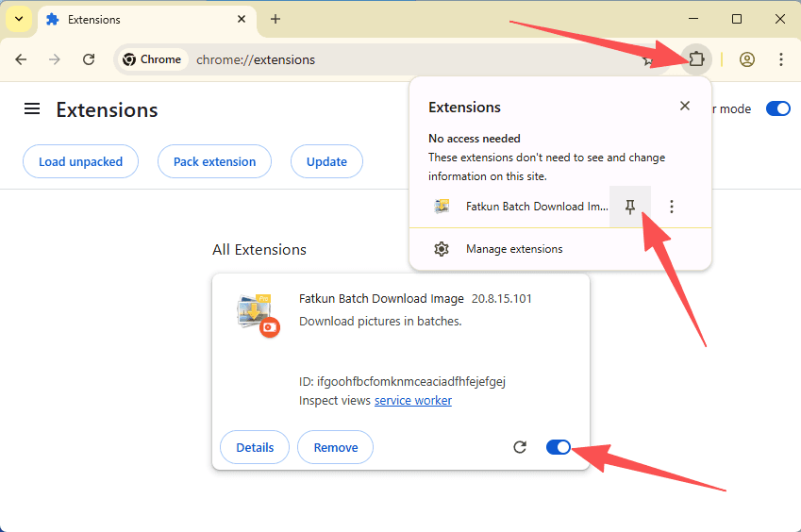Close the Extensions popup
801x532 pixels.
pos(685,107)
